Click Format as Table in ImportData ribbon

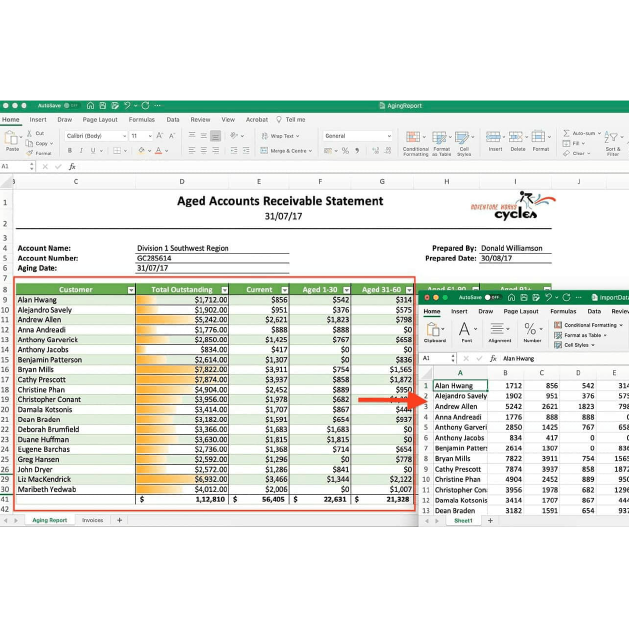coord(580,335)
